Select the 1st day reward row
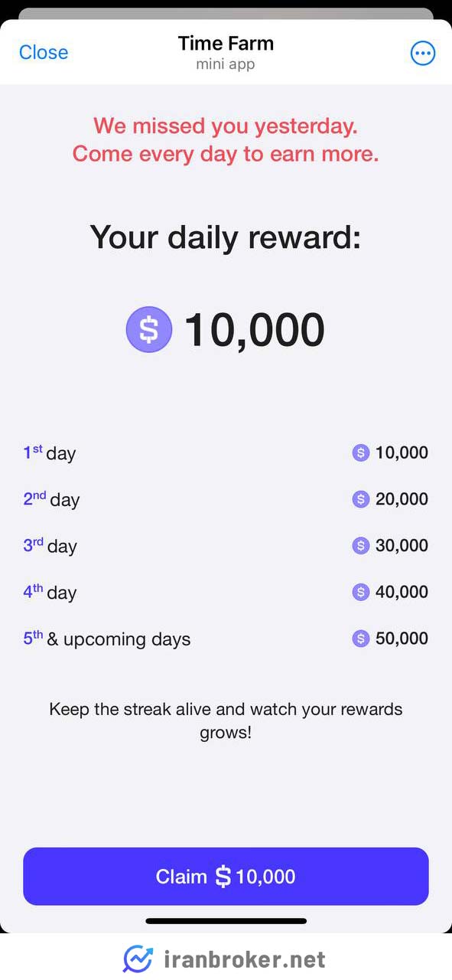 (226, 452)
